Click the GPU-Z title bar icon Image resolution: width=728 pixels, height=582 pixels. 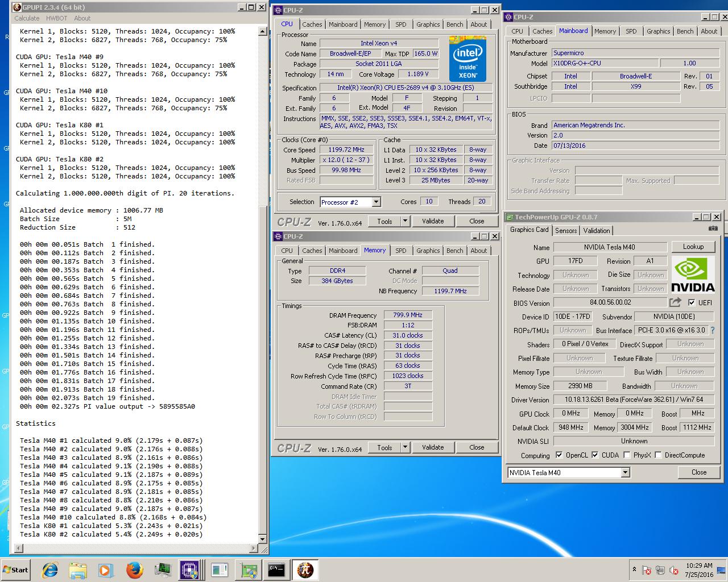click(x=510, y=217)
